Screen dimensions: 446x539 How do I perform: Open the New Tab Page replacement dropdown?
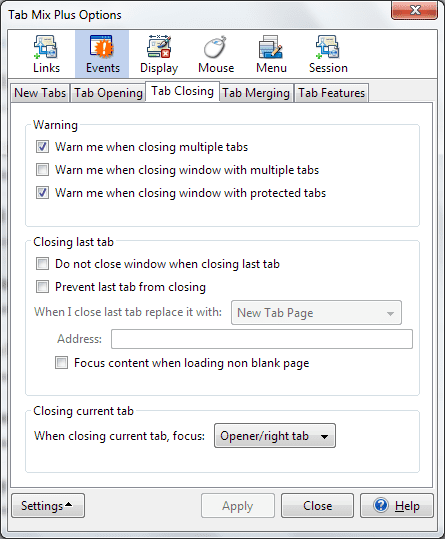[316, 312]
